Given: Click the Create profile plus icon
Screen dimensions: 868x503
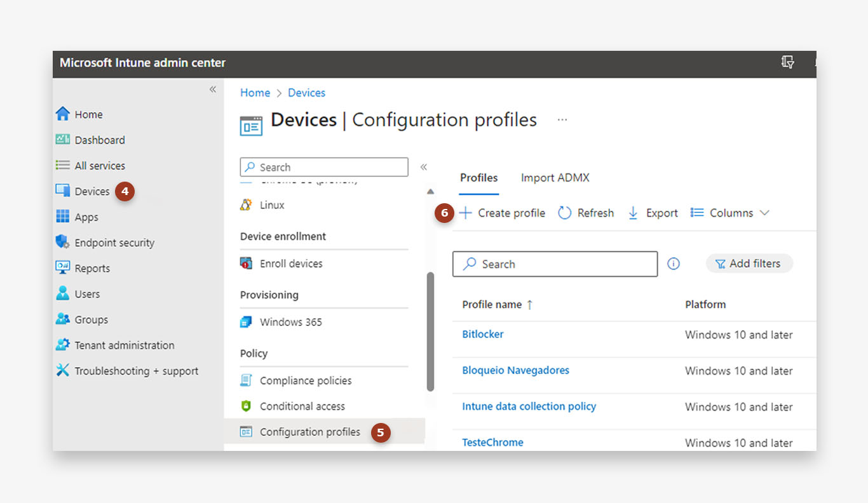Looking at the screenshot, I should [465, 213].
